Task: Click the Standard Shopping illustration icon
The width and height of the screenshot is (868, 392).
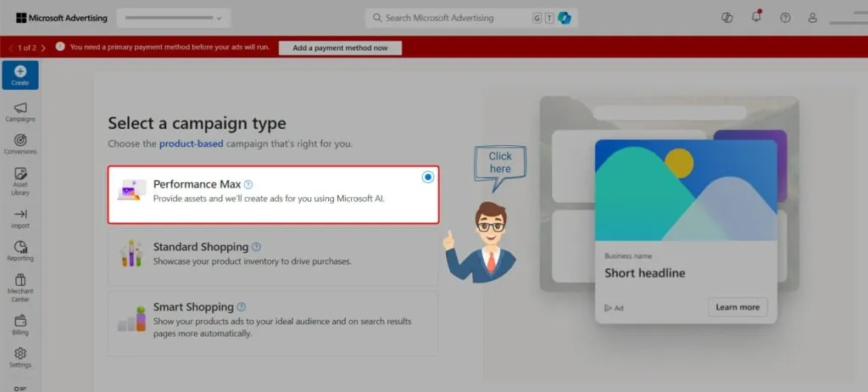Action: 131,254
